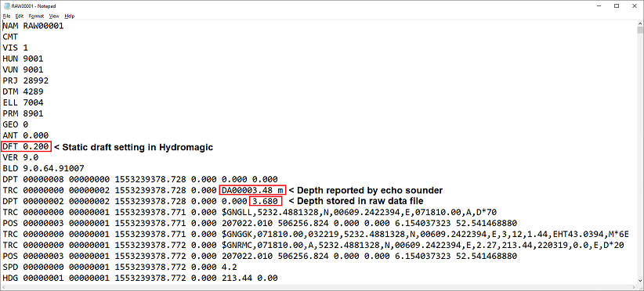This screenshot has height=291, width=644.
Task: Minimize the Notepad window
Action: (598, 5)
